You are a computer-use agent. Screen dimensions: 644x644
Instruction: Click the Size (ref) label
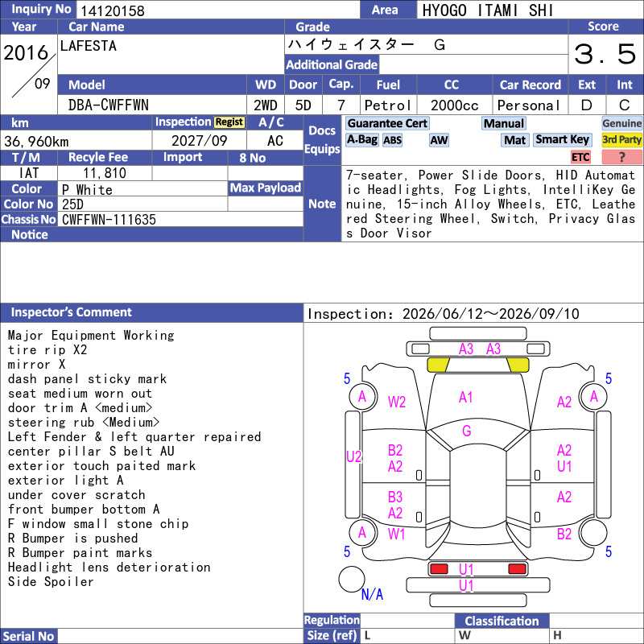click(x=332, y=635)
